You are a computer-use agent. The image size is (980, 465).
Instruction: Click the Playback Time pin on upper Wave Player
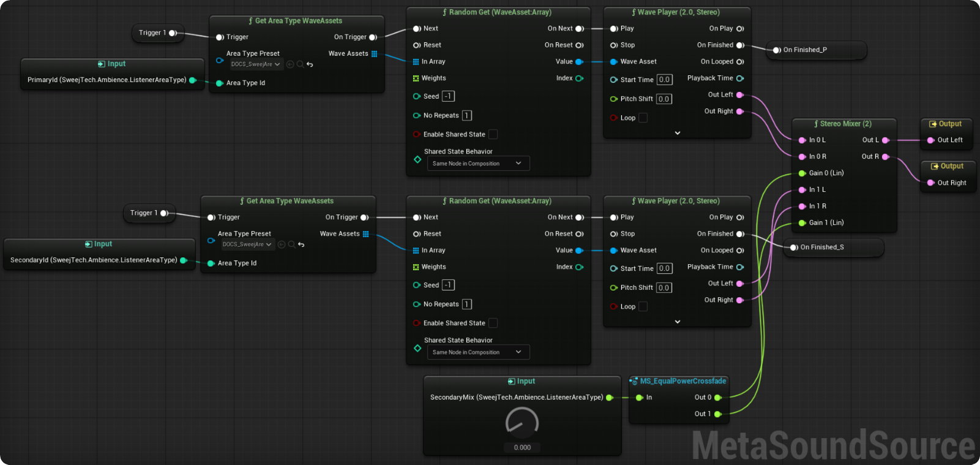pos(740,78)
